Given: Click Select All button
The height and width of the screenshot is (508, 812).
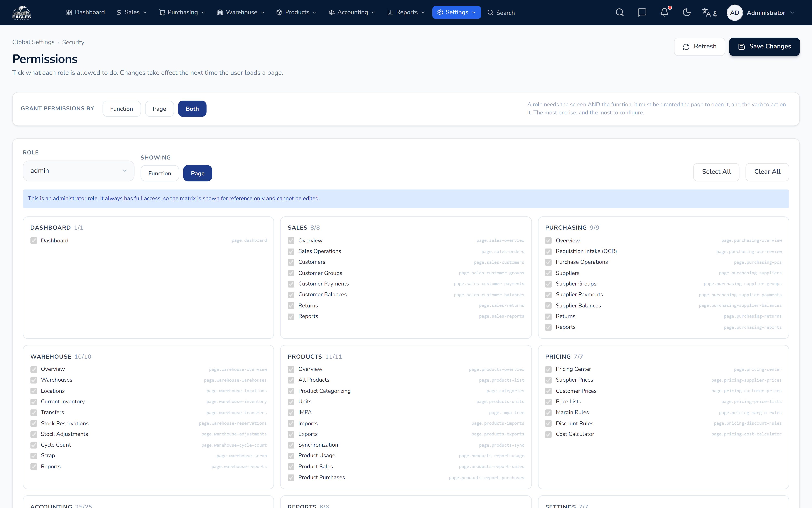Looking at the screenshot, I should (x=716, y=172).
